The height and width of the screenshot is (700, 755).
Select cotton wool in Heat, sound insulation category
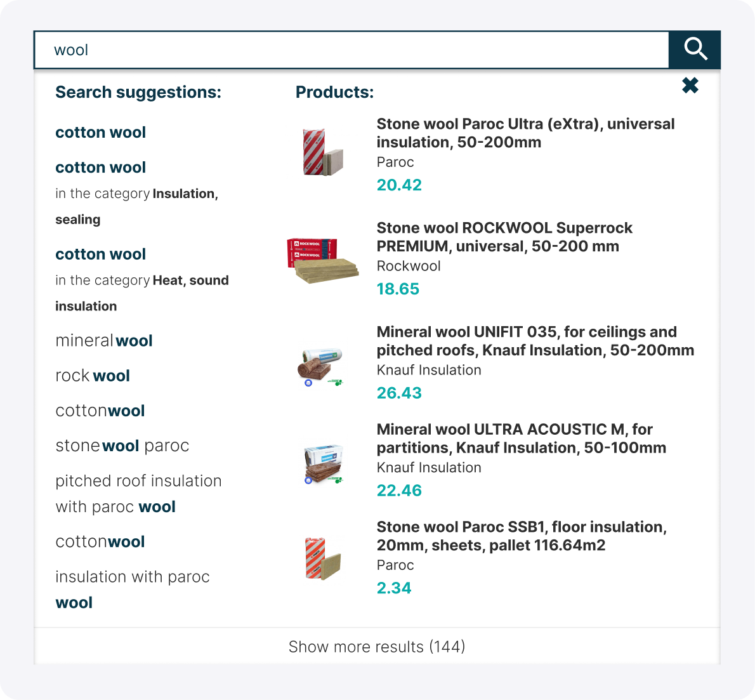[x=100, y=254]
